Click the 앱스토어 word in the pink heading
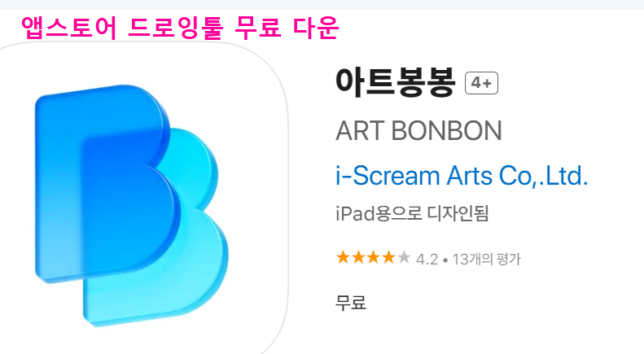This screenshot has height=354, width=644. [69, 28]
